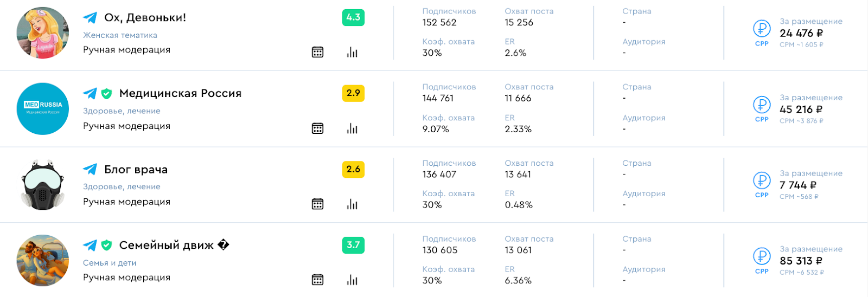Image resolution: width=868 pixels, height=297 pixels.
Task: Open the Ох, Девоньки! channel title
Action: click(x=145, y=17)
